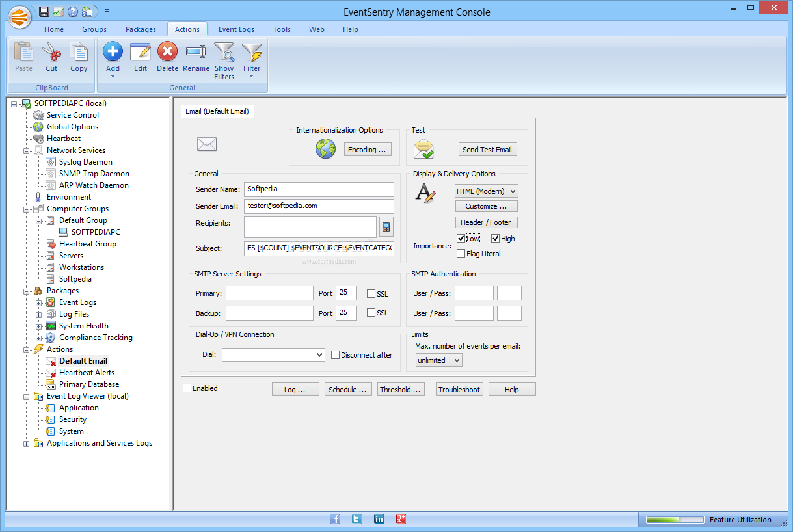Click the Google Plus icon in status bar
This screenshot has width=793, height=532.
[x=401, y=519]
